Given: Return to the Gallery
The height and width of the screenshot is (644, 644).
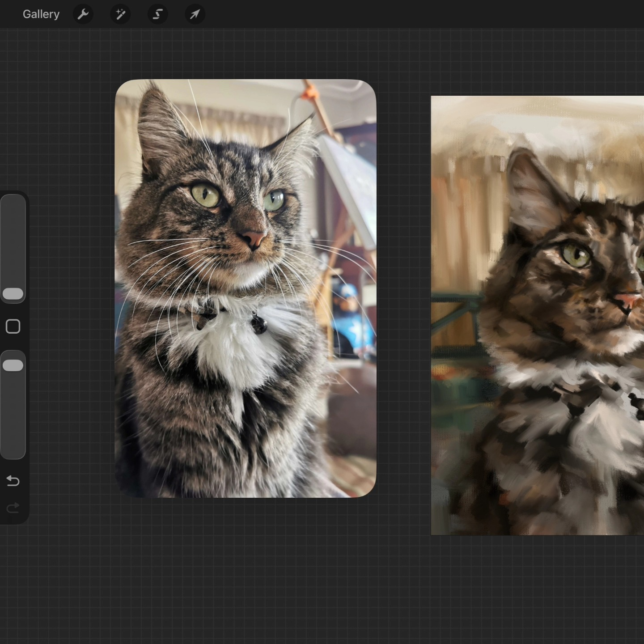Looking at the screenshot, I should (41, 14).
